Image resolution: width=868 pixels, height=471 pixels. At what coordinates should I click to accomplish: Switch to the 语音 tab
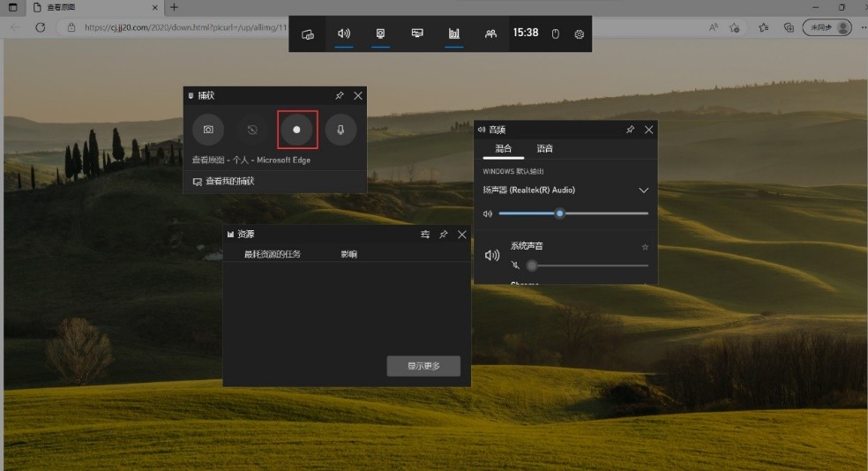(x=545, y=148)
